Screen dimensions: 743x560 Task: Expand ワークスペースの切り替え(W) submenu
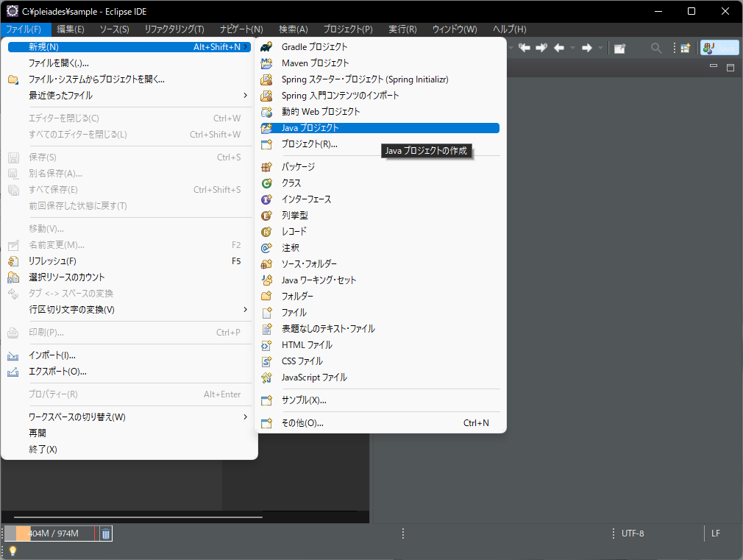(x=129, y=417)
